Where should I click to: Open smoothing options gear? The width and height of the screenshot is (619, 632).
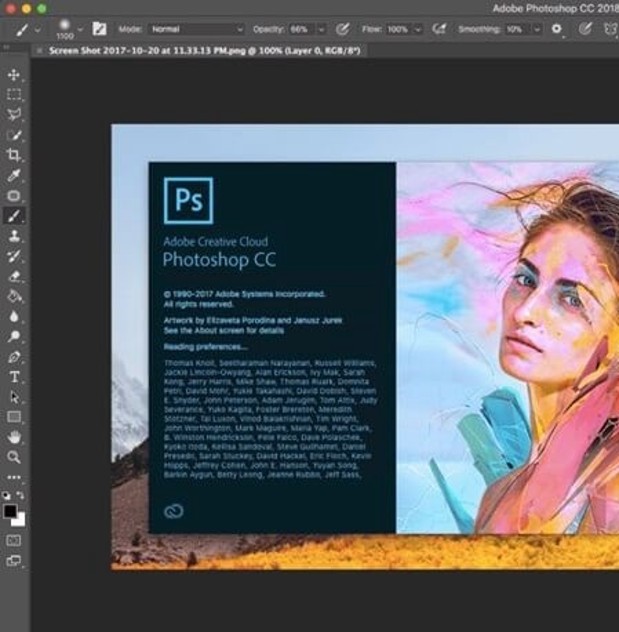click(x=557, y=29)
